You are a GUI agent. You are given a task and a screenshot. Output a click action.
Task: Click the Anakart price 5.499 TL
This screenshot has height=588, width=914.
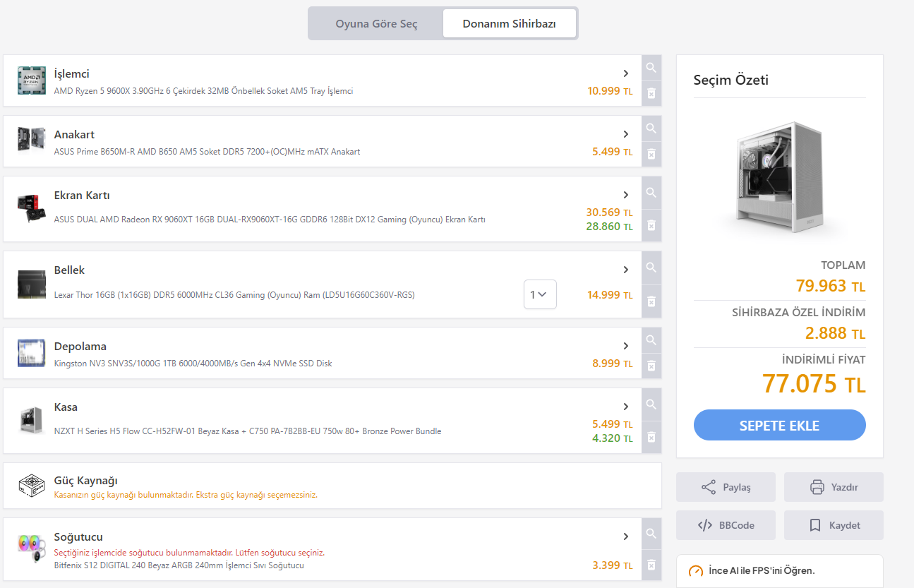coord(613,152)
